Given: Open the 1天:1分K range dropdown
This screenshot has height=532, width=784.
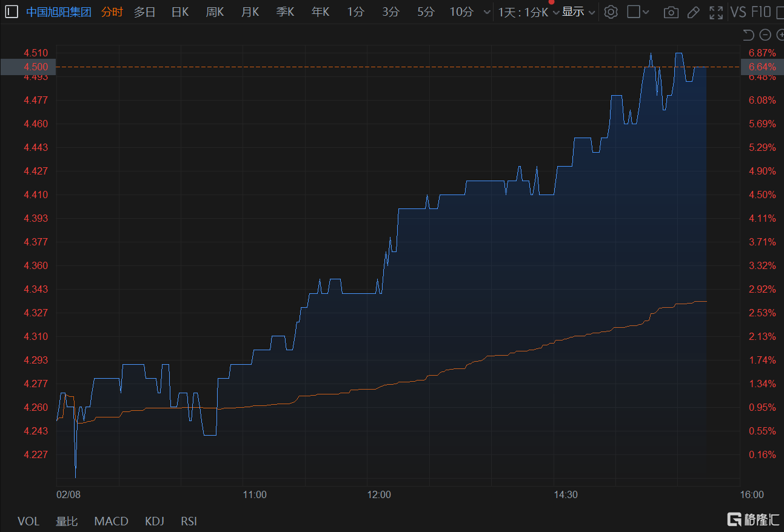Looking at the screenshot, I should point(529,12).
